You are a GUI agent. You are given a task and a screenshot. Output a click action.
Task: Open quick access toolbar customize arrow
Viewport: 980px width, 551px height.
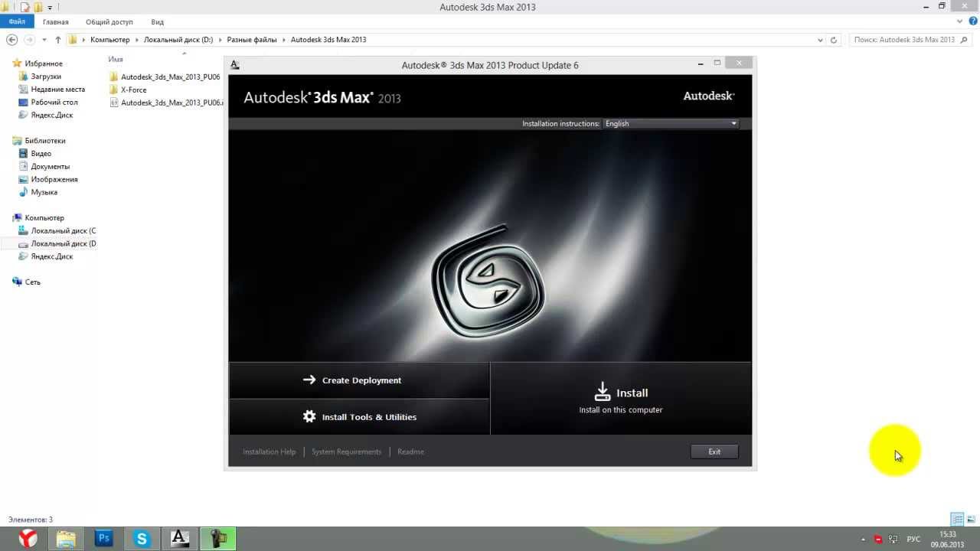coord(50,8)
